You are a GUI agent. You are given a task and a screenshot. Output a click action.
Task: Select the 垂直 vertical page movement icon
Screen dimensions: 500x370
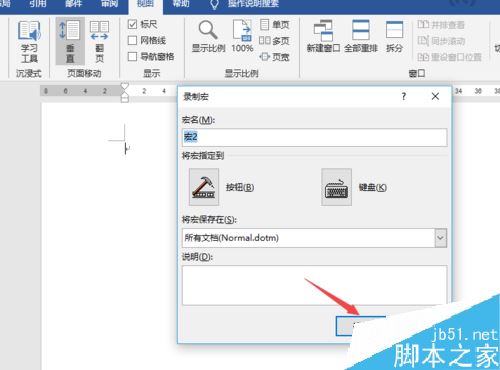click(x=70, y=41)
